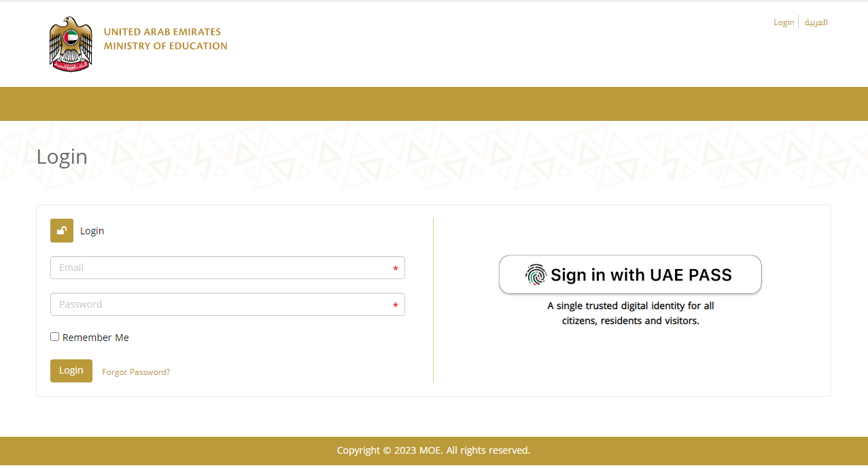The width and height of the screenshot is (868, 468).
Task: Click the fingerprint icon on UAE PASS button
Action: pyautogui.click(x=536, y=274)
